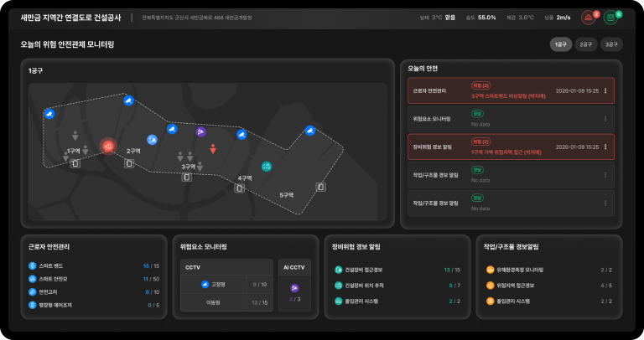
Task: Click the 스마트 밴드 count 15 / 15
Action: point(151,266)
